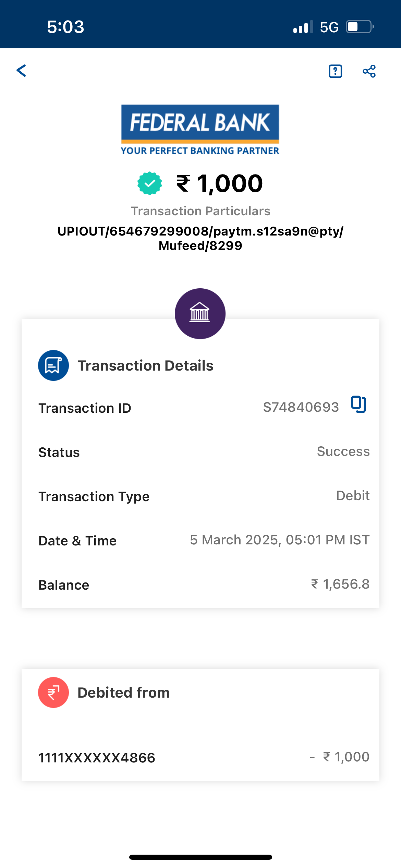
Task: Copy the Transaction ID with copy icon
Action: pos(359,405)
